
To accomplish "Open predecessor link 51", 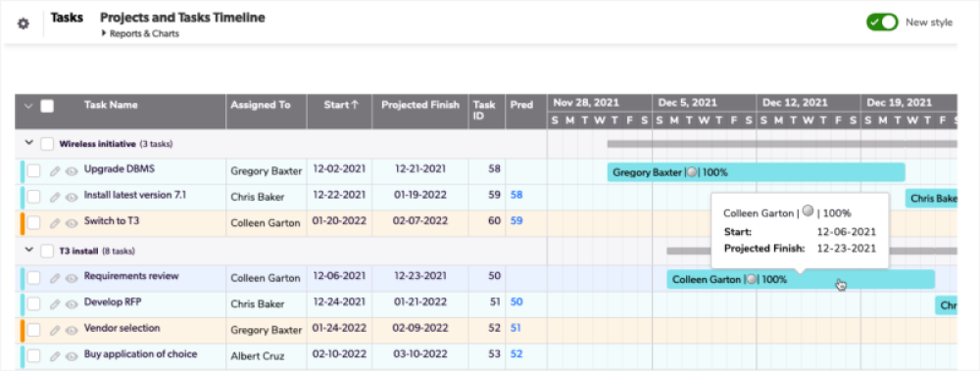I will click(x=516, y=327).
